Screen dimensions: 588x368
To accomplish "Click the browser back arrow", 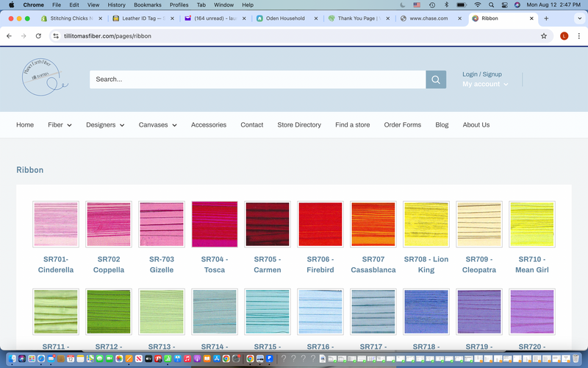I will coord(9,35).
